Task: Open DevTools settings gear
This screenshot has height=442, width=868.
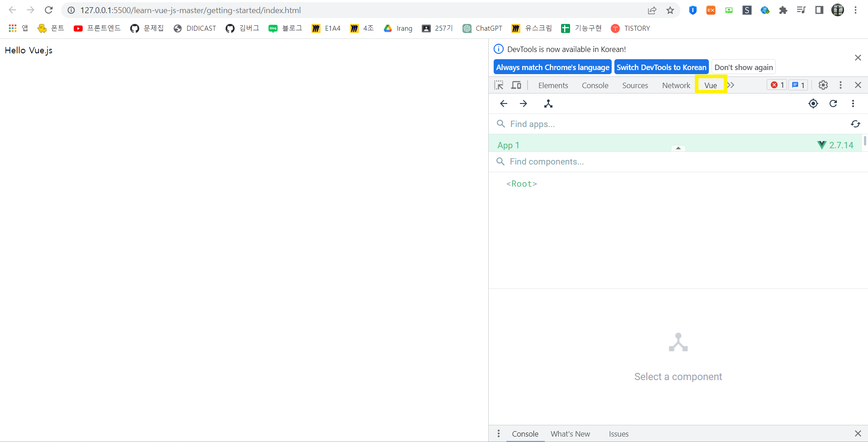Action: tap(823, 85)
